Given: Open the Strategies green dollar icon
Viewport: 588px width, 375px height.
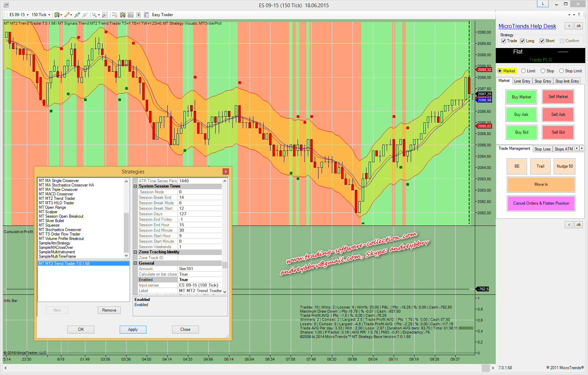Looking at the screenshot, I should click(x=139, y=15).
